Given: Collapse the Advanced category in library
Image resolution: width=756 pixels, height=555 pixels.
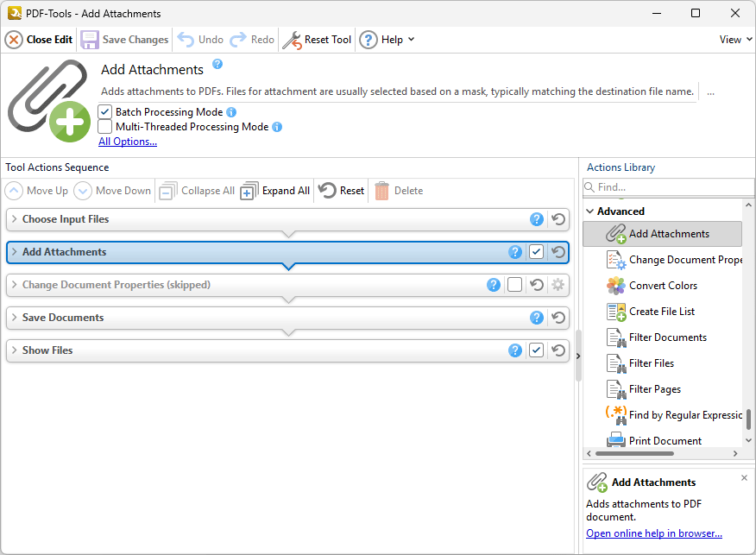Looking at the screenshot, I should point(590,211).
